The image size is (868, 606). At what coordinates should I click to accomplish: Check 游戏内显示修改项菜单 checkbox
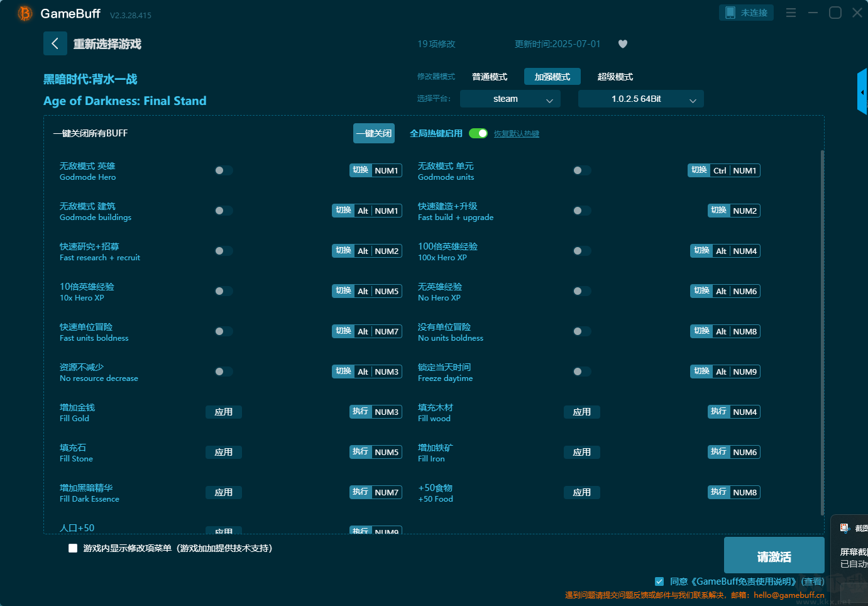pos(73,548)
